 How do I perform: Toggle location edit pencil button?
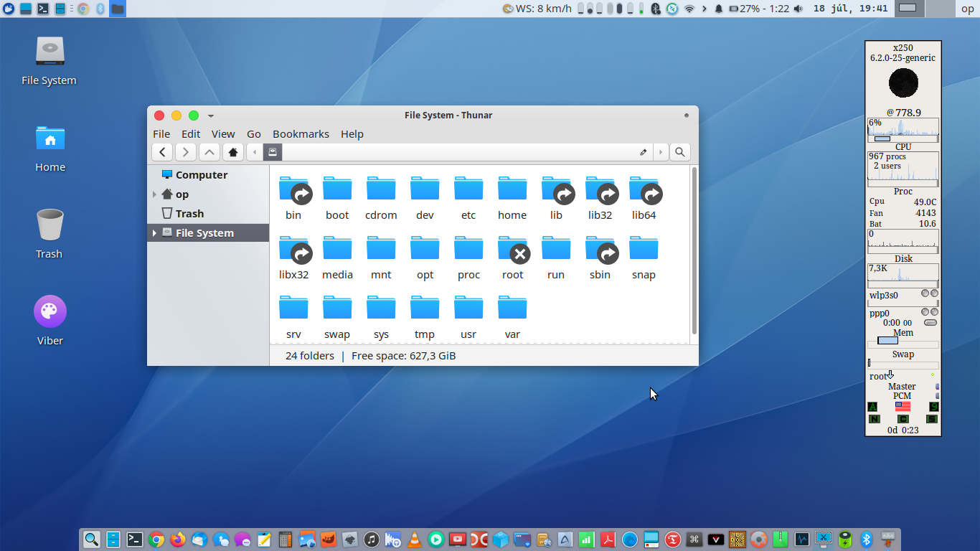coord(643,152)
